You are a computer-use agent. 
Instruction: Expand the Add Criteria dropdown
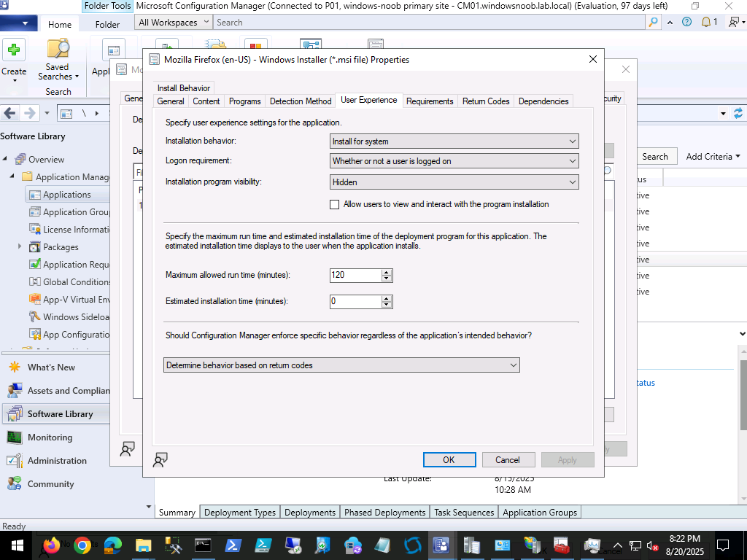[x=713, y=157]
